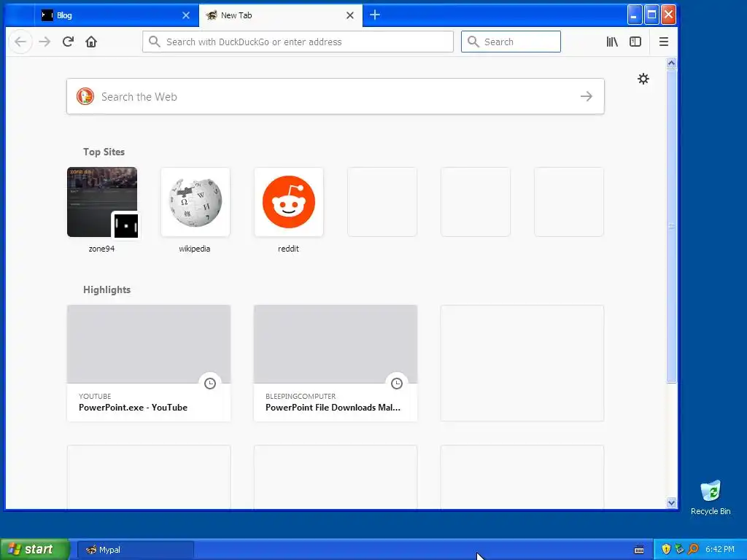The image size is (747, 560).
Task: Open the zone94 top site tile
Action: (102, 202)
